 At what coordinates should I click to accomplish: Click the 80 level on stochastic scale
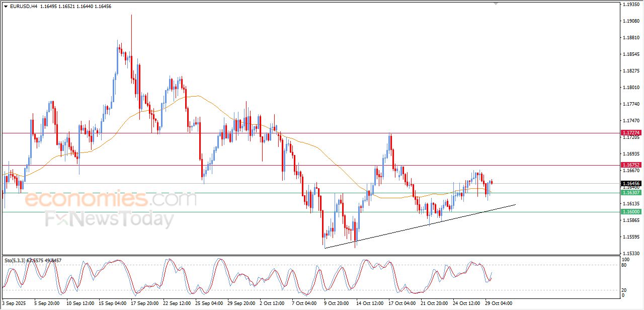click(x=625, y=265)
